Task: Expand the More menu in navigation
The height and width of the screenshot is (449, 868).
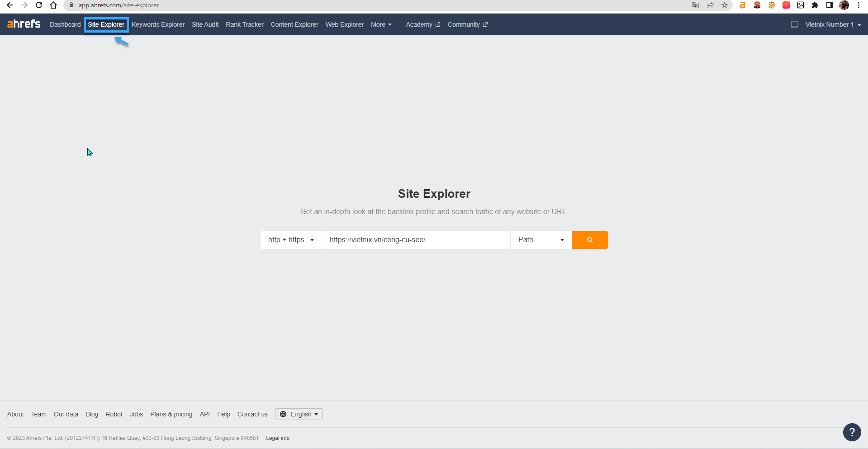Action: point(381,24)
